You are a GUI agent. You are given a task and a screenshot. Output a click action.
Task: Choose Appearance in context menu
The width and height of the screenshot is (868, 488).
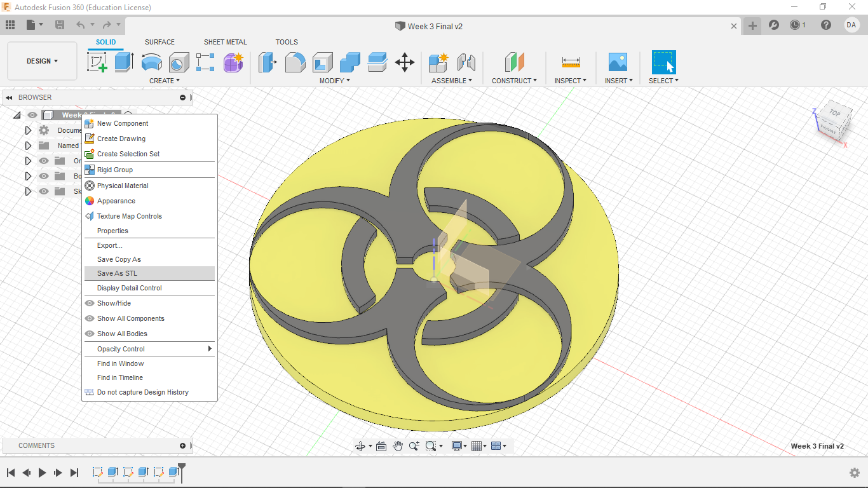pyautogui.click(x=150, y=201)
